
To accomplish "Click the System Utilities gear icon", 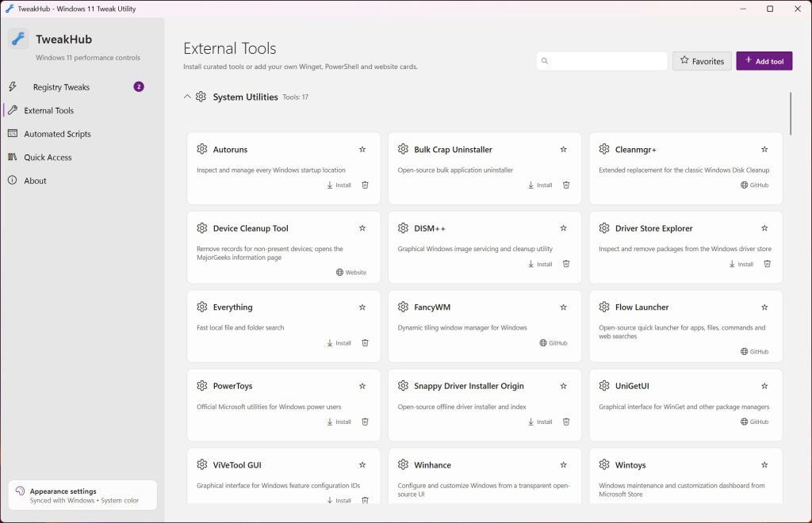I will [201, 97].
